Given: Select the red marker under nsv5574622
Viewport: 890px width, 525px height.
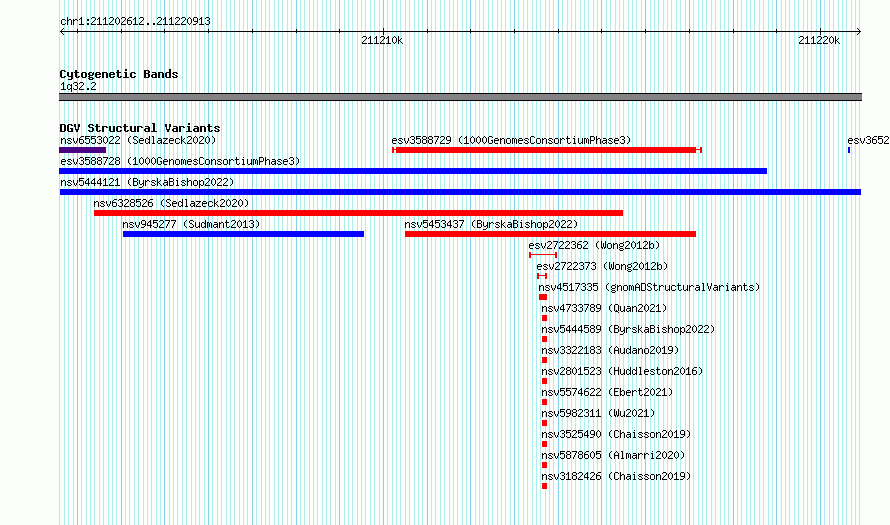Looking at the screenshot, I should coord(544,402).
